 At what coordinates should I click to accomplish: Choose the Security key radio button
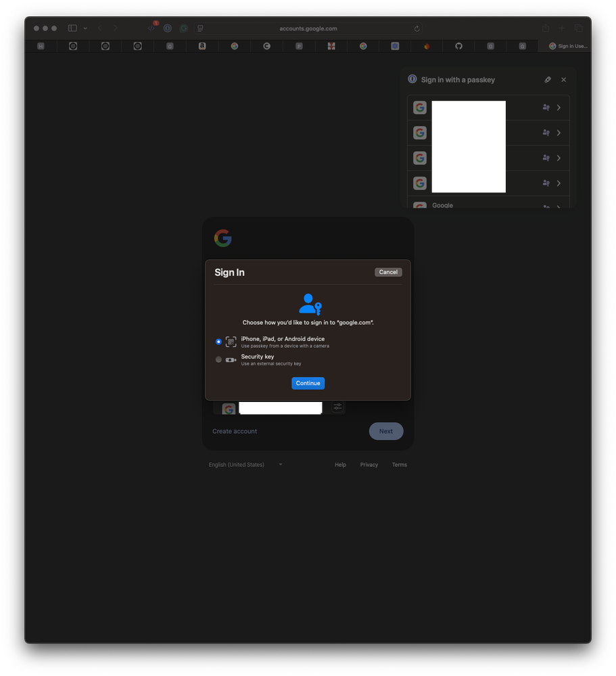point(218,359)
